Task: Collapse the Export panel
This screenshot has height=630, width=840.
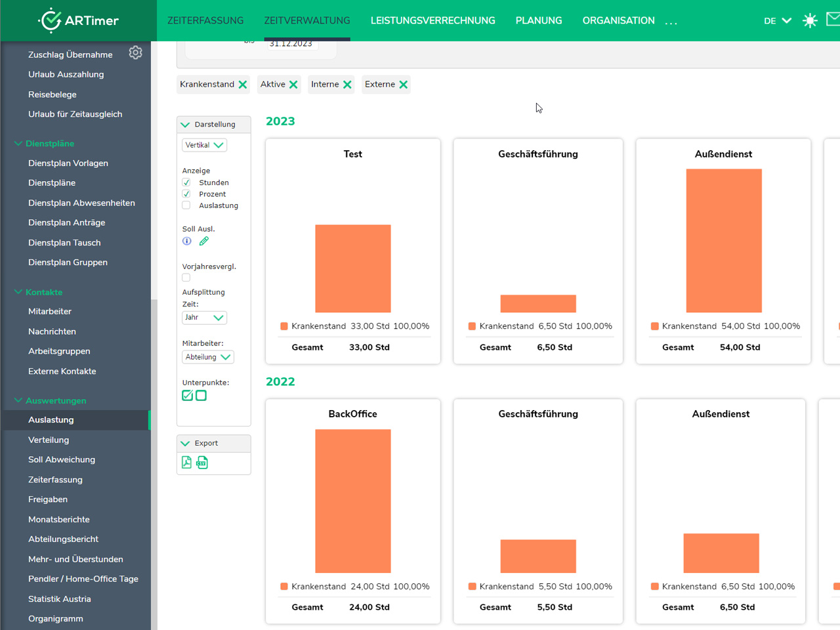Action: click(185, 443)
